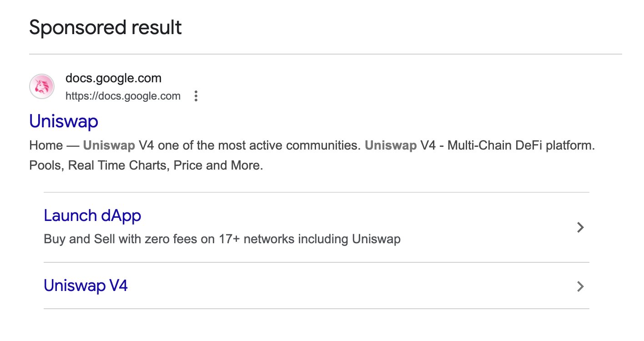Click the chevron arrow beside Launch dApp
Image resolution: width=644 pixels, height=341 pixels.
[x=580, y=227]
